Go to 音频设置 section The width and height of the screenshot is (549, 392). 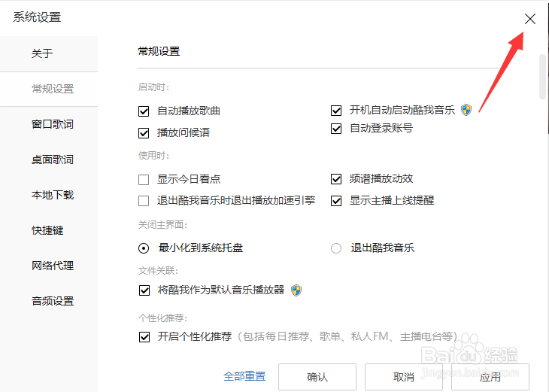click(49, 301)
